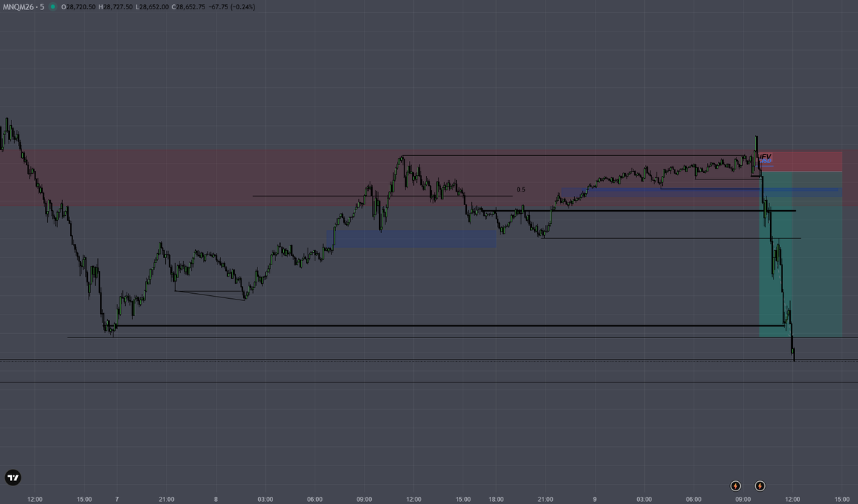Select the red stop-loss zone of the position

click(x=801, y=162)
